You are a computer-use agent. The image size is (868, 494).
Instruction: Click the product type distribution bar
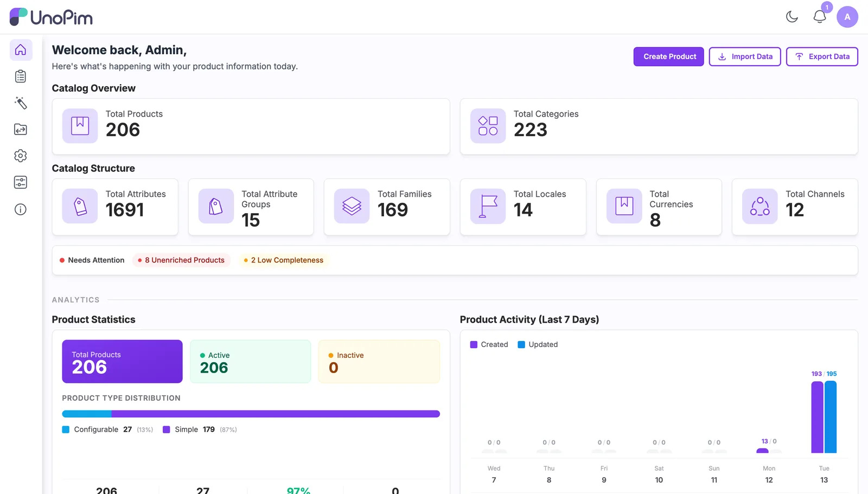point(251,414)
